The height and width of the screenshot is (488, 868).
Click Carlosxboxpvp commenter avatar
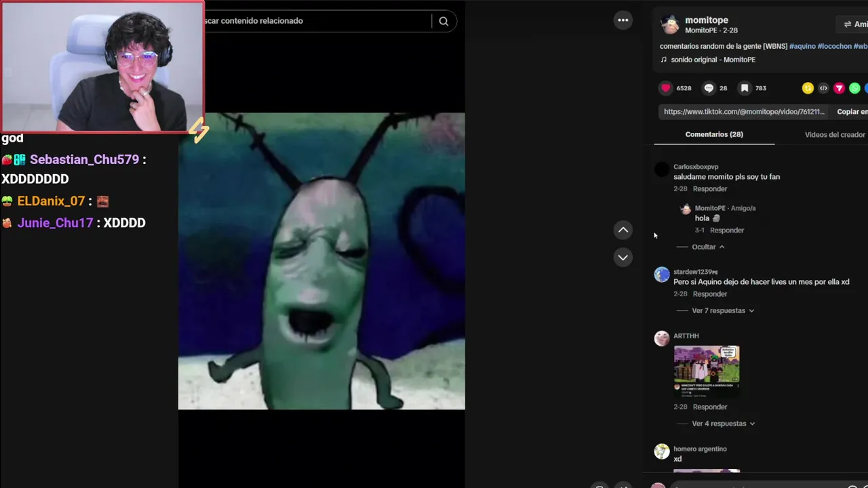(662, 170)
